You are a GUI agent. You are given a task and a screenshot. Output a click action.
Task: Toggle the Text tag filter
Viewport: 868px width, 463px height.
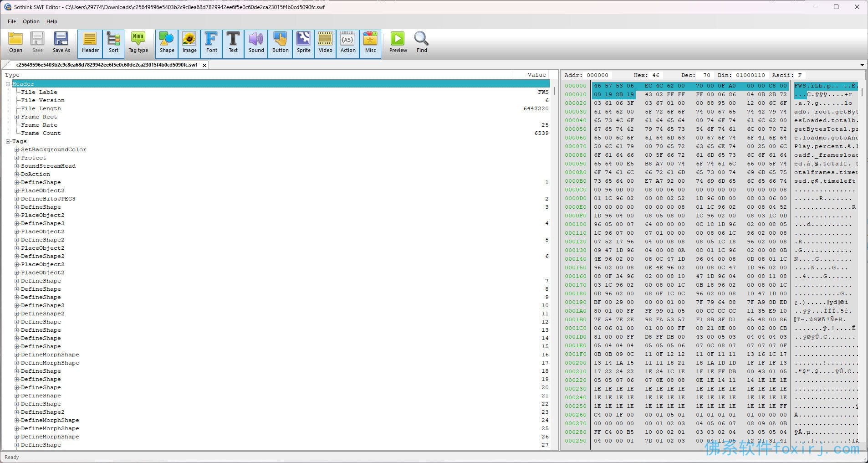pos(233,44)
